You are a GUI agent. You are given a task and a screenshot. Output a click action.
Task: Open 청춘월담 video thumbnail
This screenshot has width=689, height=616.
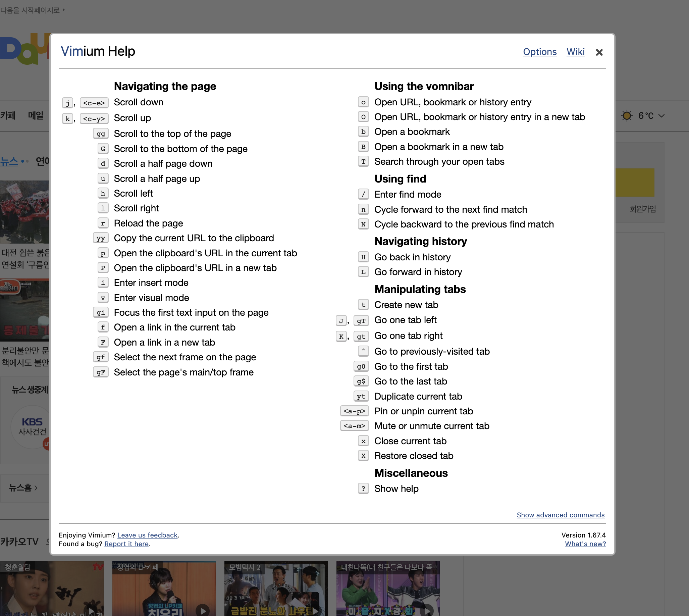click(x=52, y=588)
